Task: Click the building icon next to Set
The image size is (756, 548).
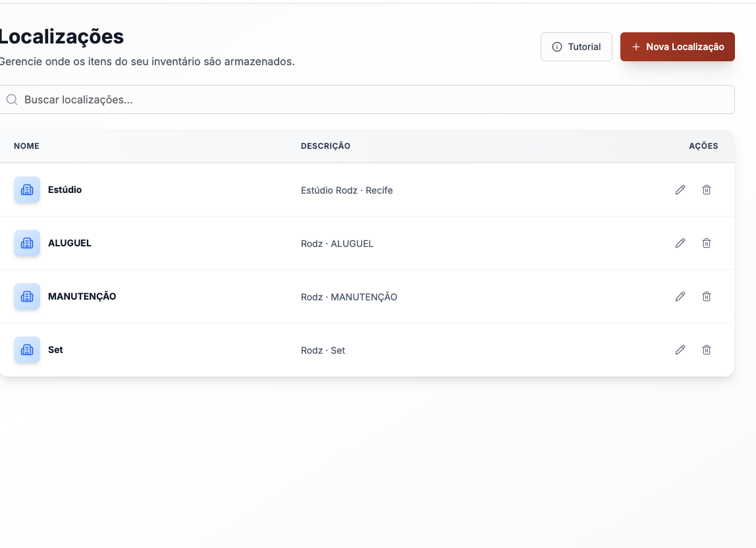Action: pos(27,350)
